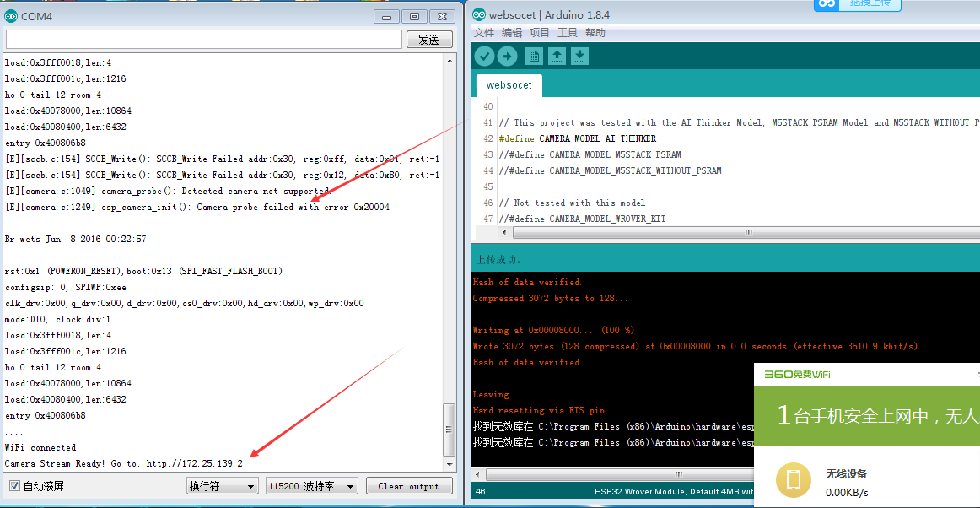Select the websocet sketch tab

pos(509,85)
